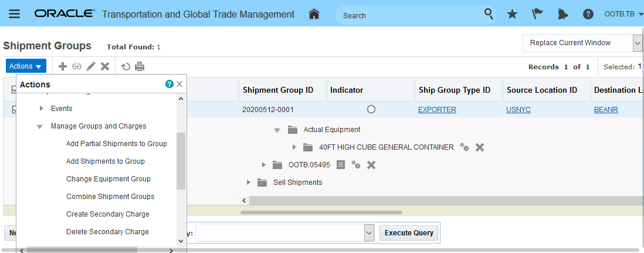
Task: Click the View glasses icon
Action: click(x=77, y=66)
